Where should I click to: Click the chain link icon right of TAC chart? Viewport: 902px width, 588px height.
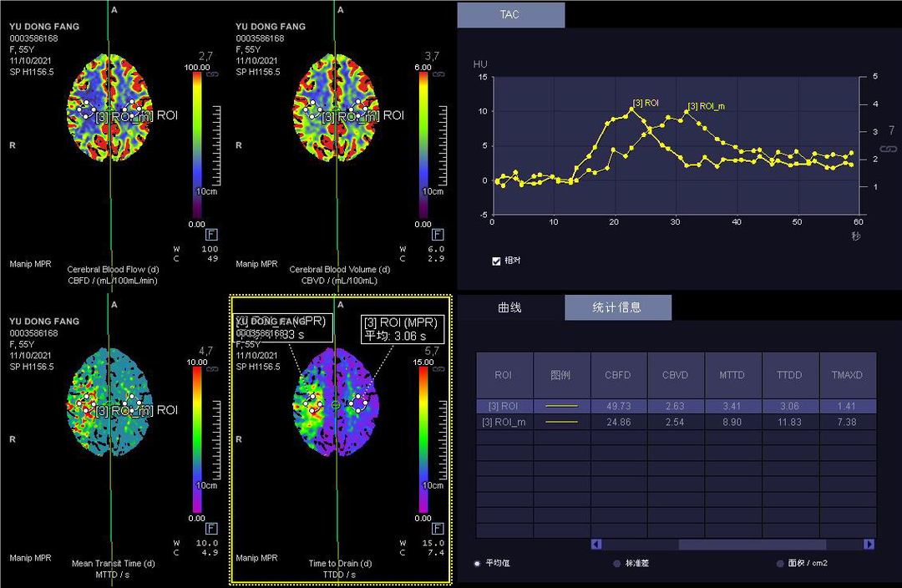888,149
